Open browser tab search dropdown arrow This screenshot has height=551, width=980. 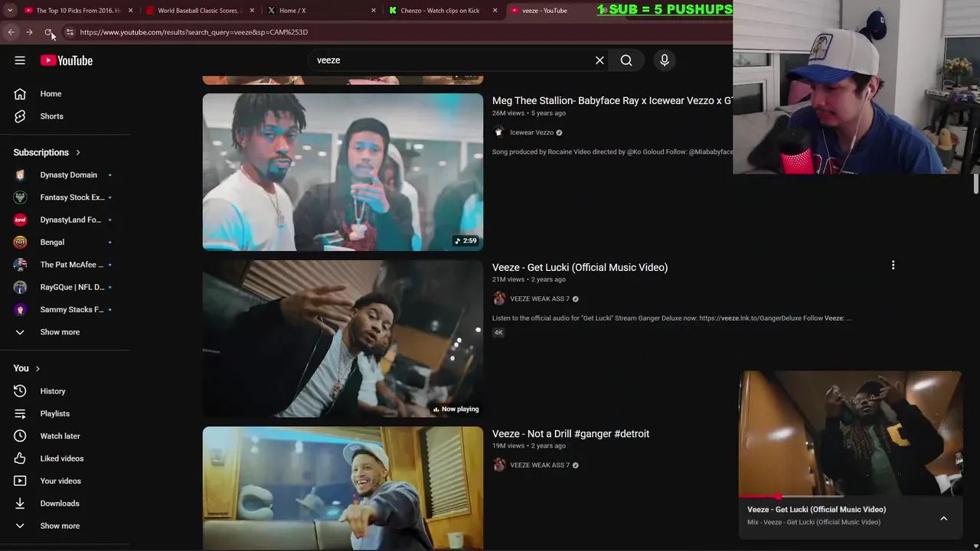coord(10,11)
